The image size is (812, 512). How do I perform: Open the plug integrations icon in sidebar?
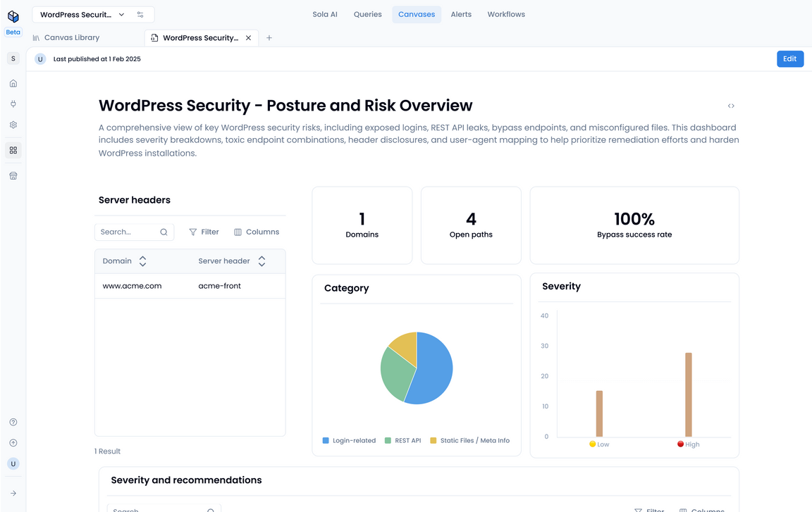pyautogui.click(x=13, y=104)
